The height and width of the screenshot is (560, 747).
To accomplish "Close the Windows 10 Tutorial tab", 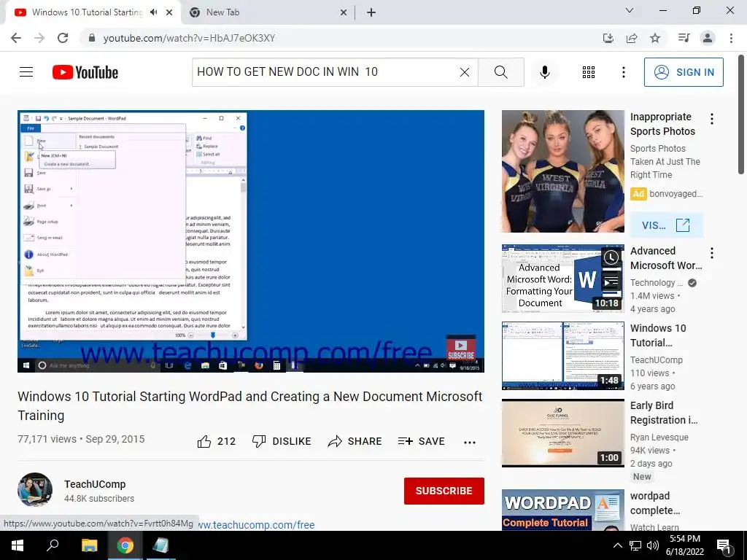I will 169,12.
